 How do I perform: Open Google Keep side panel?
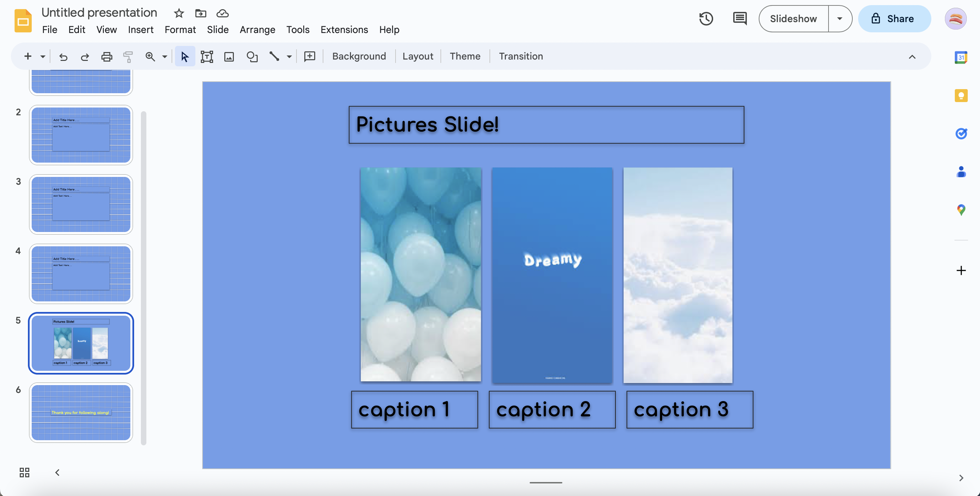(961, 95)
